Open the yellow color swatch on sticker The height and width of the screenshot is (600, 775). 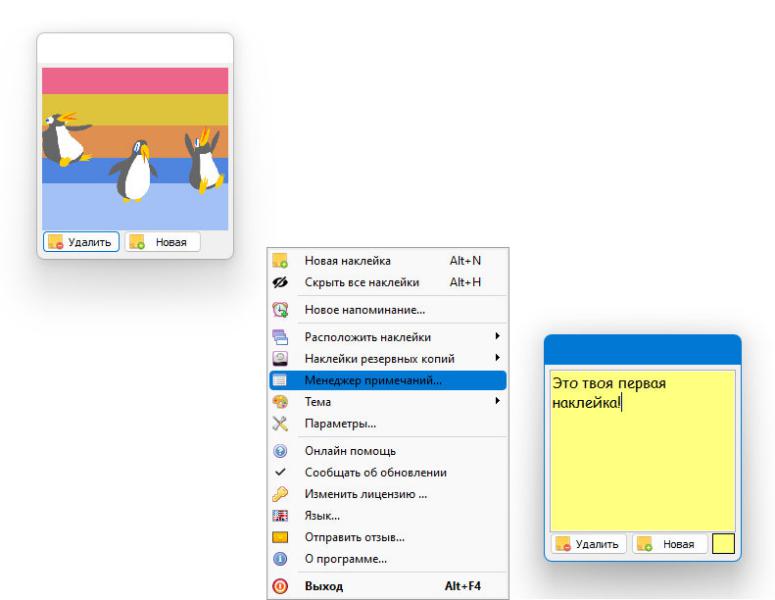click(x=723, y=544)
